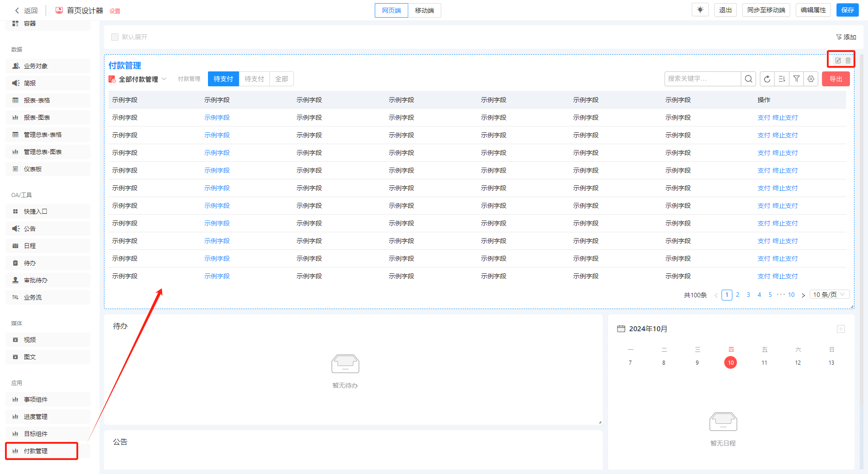Image resolution: width=868 pixels, height=474 pixels.
Task: Open the 10 条/页 page size dropdown
Action: [x=829, y=295]
